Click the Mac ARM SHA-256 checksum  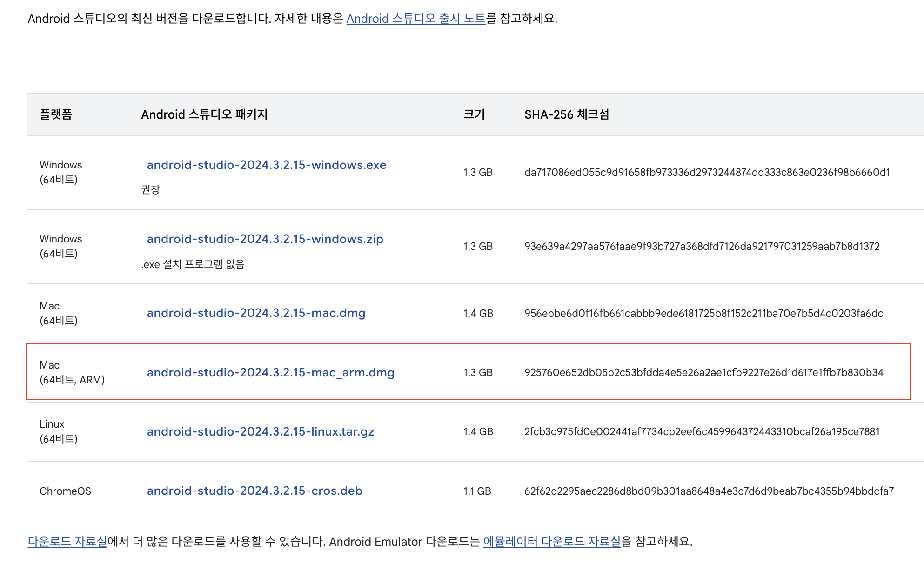[703, 373]
